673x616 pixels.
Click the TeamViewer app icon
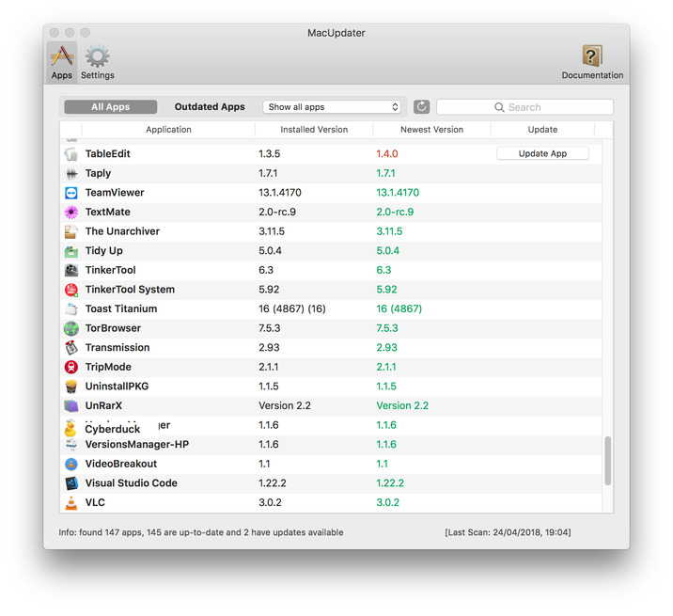71,193
